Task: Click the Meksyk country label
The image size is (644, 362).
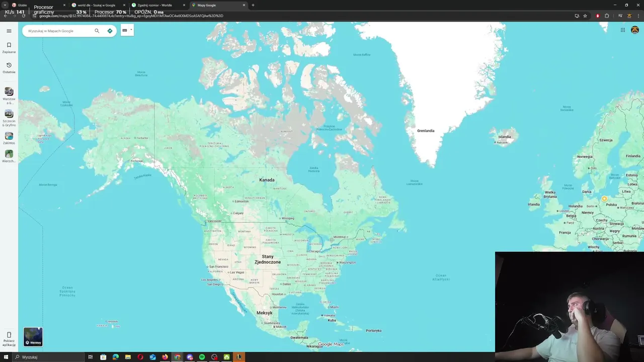Action: point(264,313)
